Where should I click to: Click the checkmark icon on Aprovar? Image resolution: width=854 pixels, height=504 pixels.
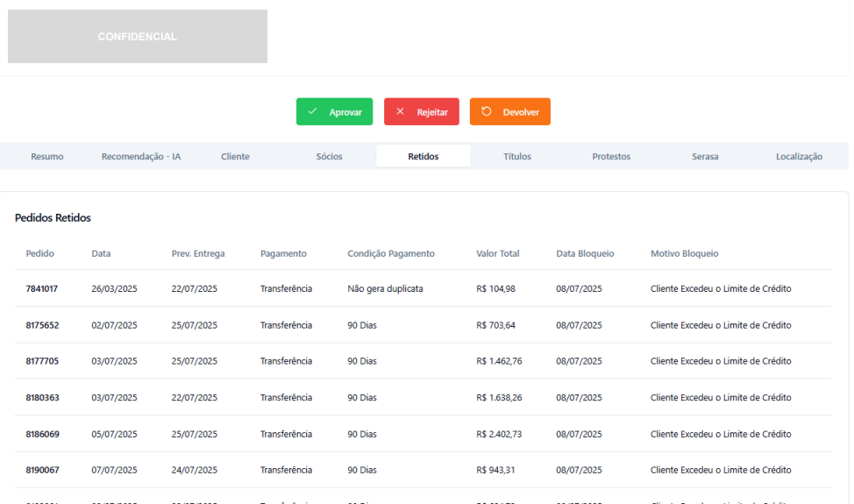312,112
